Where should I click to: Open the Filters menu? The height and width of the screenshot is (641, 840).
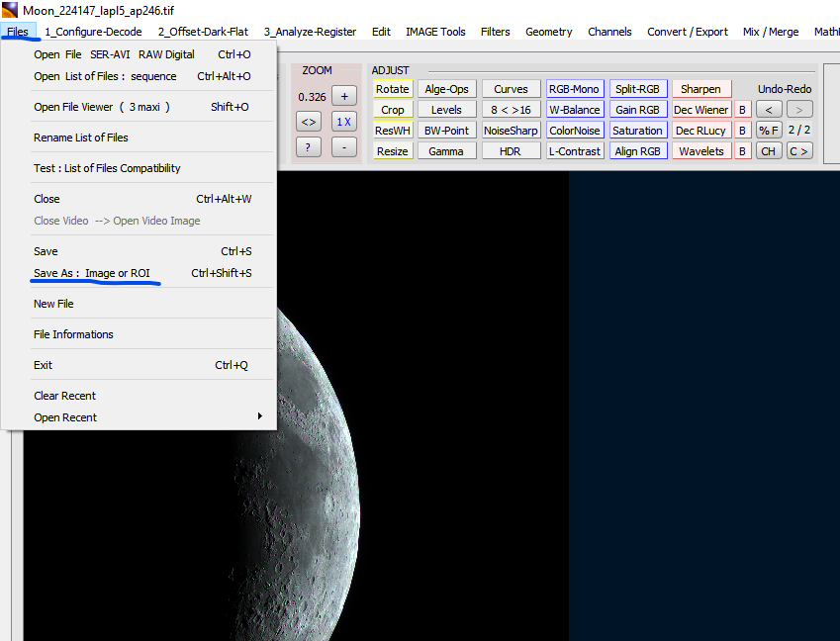click(495, 32)
